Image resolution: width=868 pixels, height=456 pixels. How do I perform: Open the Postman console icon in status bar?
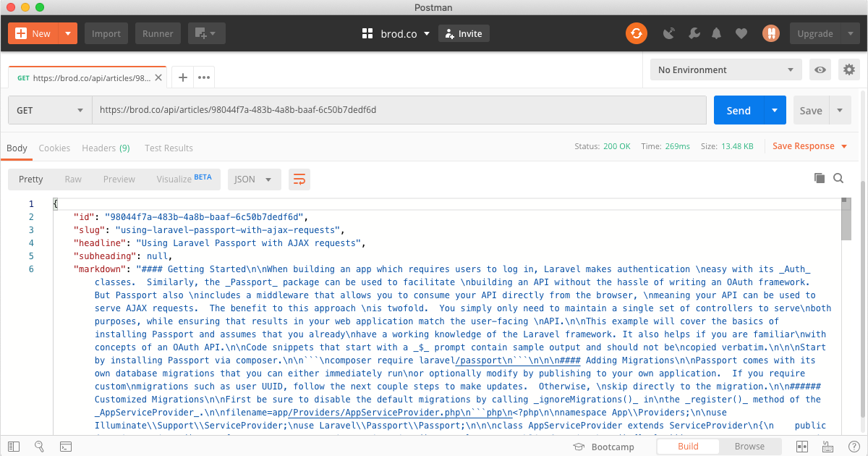pyautogui.click(x=66, y=447)
